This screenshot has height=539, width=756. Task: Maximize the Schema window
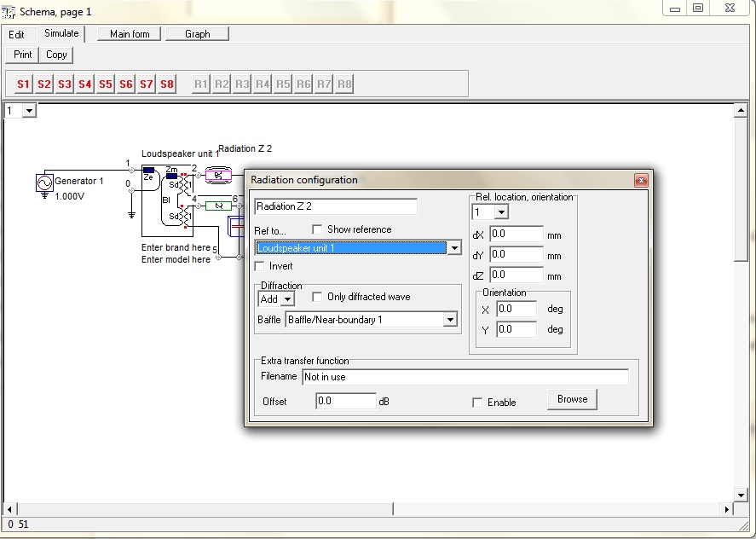click(x=698, y=9)
